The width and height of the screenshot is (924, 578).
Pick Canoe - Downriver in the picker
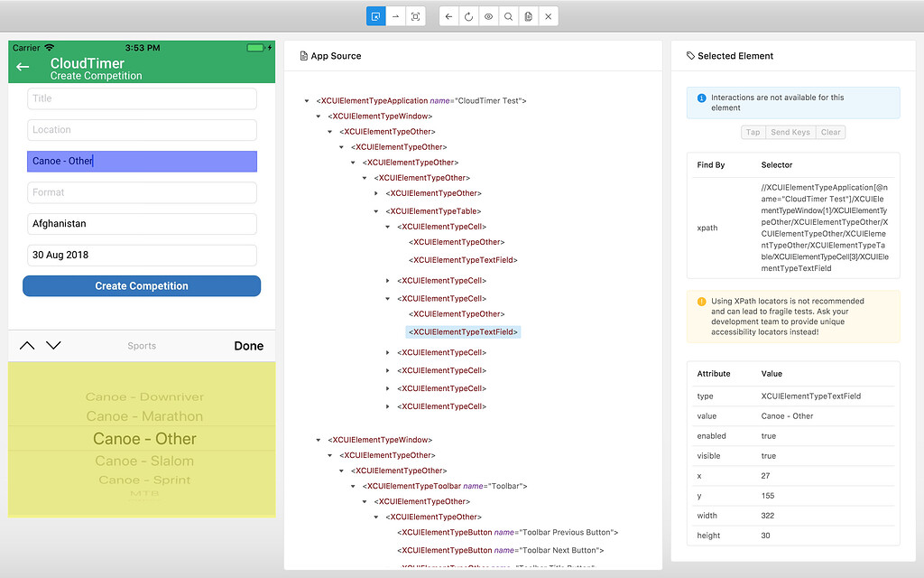[144, 397]
